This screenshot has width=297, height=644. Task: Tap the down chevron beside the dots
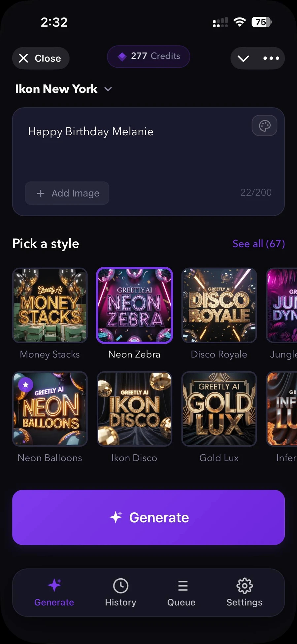tap(243, 58)
